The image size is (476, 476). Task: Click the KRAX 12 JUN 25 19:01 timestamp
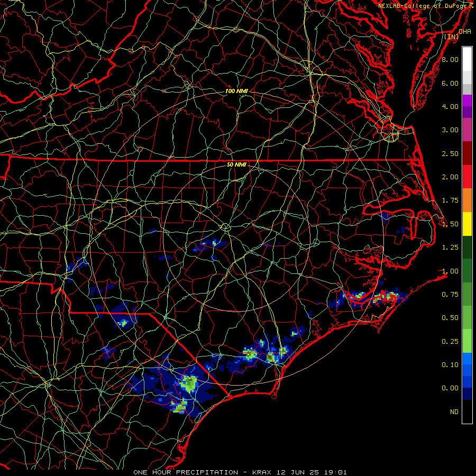(x=300, y=472)
